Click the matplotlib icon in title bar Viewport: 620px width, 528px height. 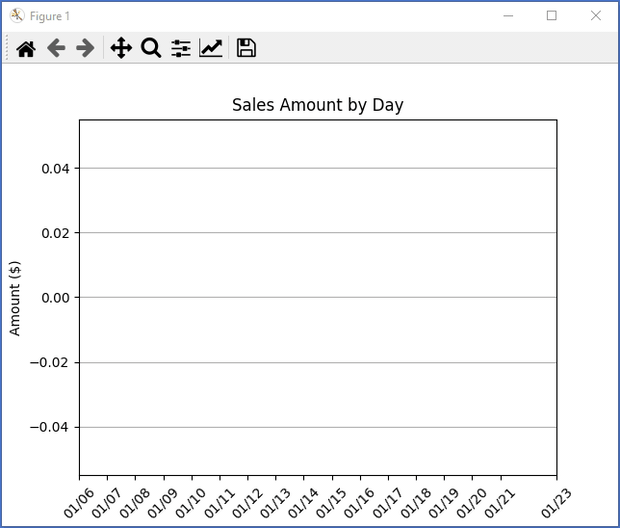[x=17, y=16]
